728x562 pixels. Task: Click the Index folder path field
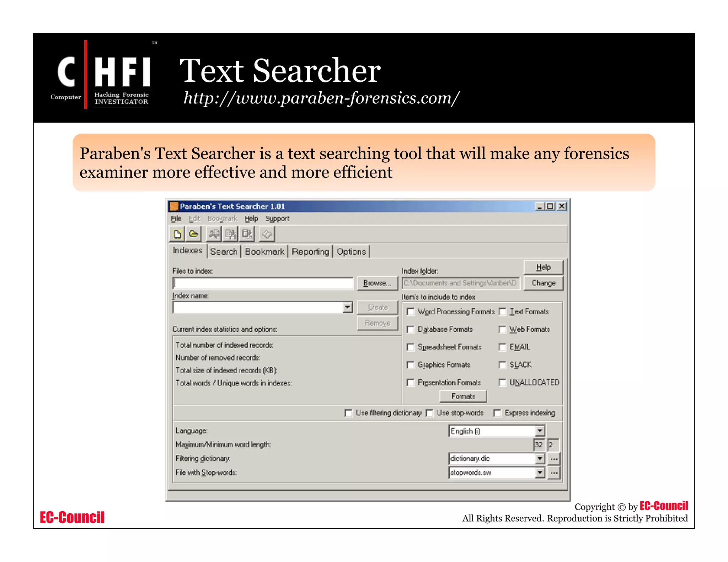461,283
